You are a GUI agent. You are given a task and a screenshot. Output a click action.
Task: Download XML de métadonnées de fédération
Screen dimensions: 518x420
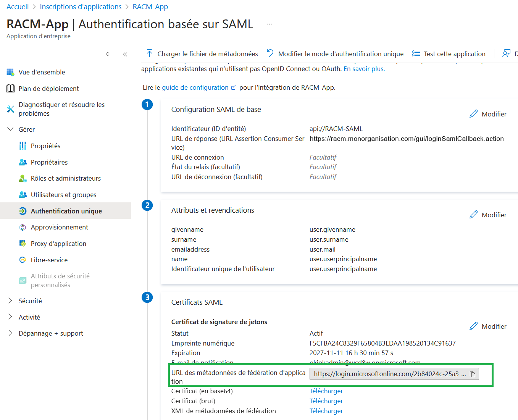pos(326,411)
